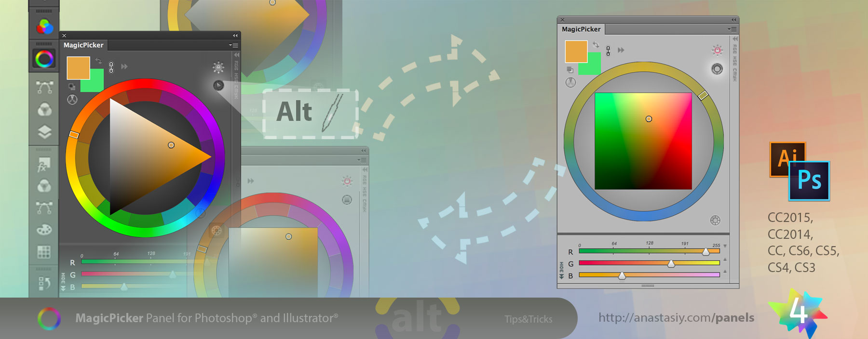Click hue ring marker on dark panel wheel
Viewport: 868px width, 339px height.
(x=74, y=135)
